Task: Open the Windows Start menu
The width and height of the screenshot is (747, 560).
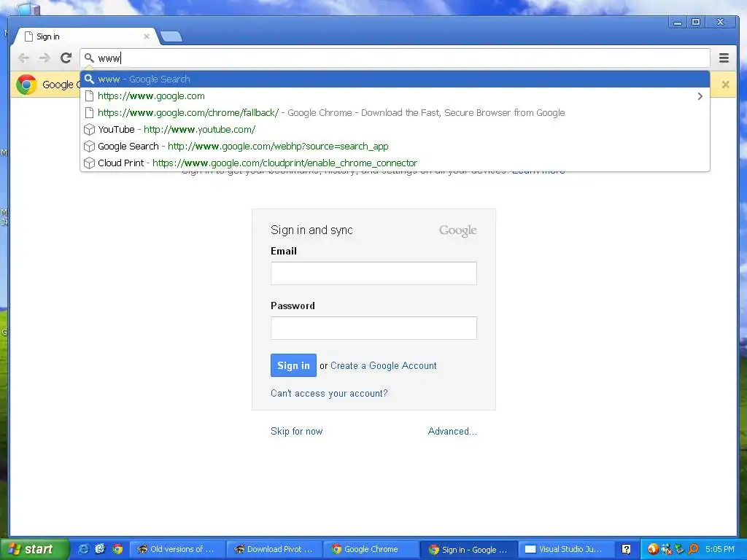Action: [x=34, y=549]
